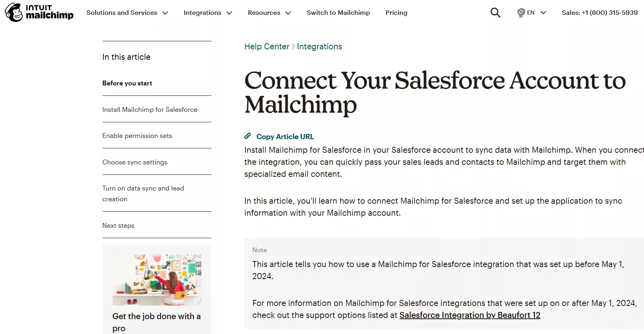Viewport: 644px width, 334px height.
Task: Click the Mailchimp monkey logo
Action: (13, 12)
